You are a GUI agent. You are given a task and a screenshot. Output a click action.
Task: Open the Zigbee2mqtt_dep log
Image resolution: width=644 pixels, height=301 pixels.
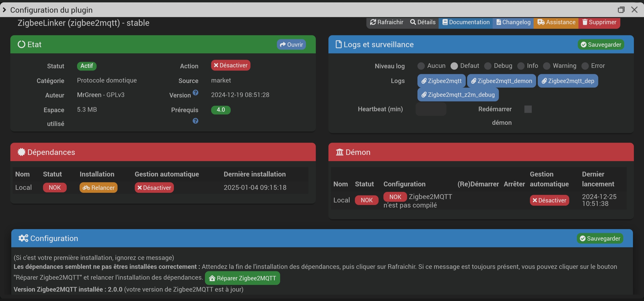[568, 81]
